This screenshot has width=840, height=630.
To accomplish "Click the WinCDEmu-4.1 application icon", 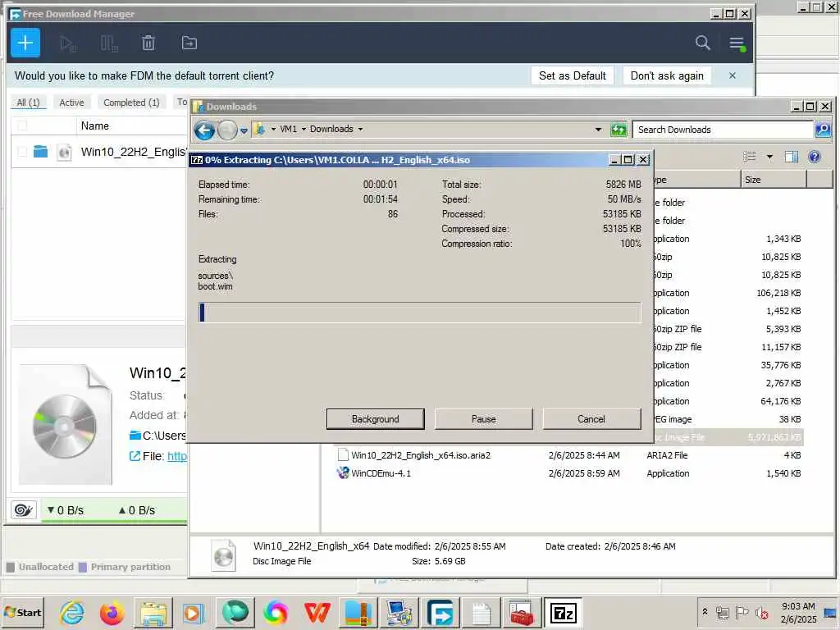I will (342, 473).
